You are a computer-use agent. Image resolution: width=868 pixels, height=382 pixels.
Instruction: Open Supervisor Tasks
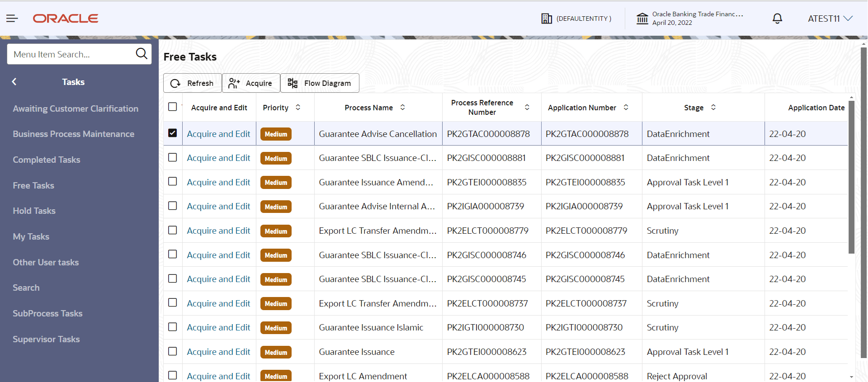(46, 339)
